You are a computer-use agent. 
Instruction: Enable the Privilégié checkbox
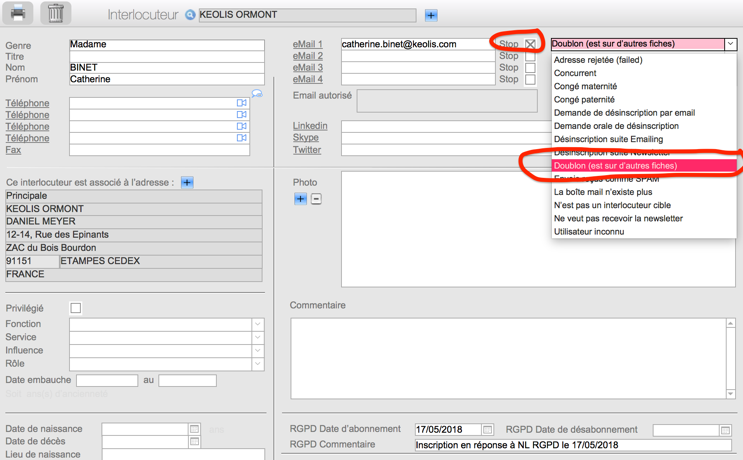[x=75, y=308]
